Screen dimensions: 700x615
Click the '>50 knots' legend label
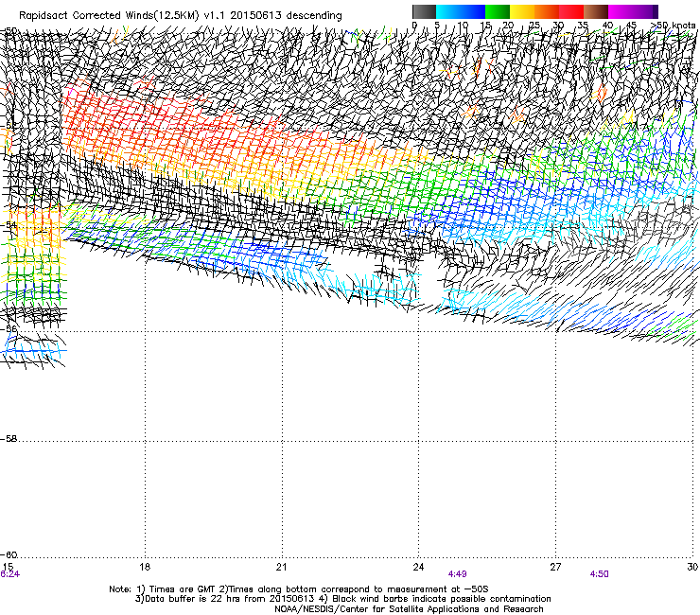click(673, 26)
